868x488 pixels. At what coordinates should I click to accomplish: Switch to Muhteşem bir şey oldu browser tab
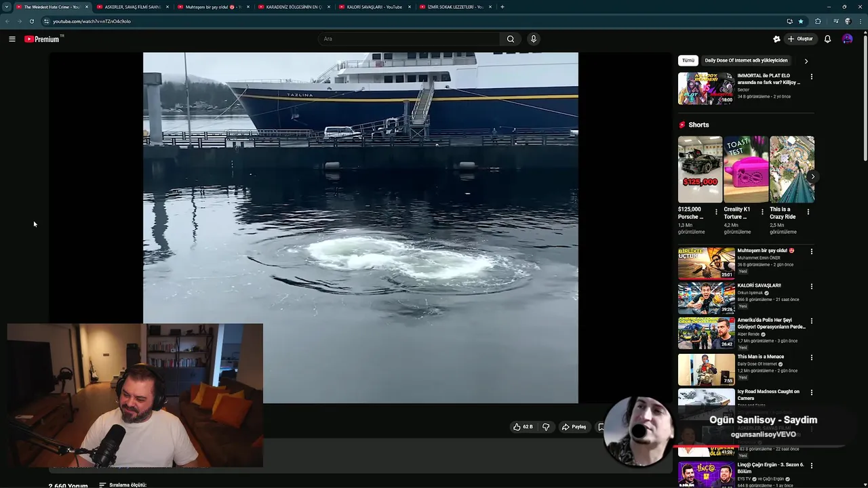click(x=214, y=7)
